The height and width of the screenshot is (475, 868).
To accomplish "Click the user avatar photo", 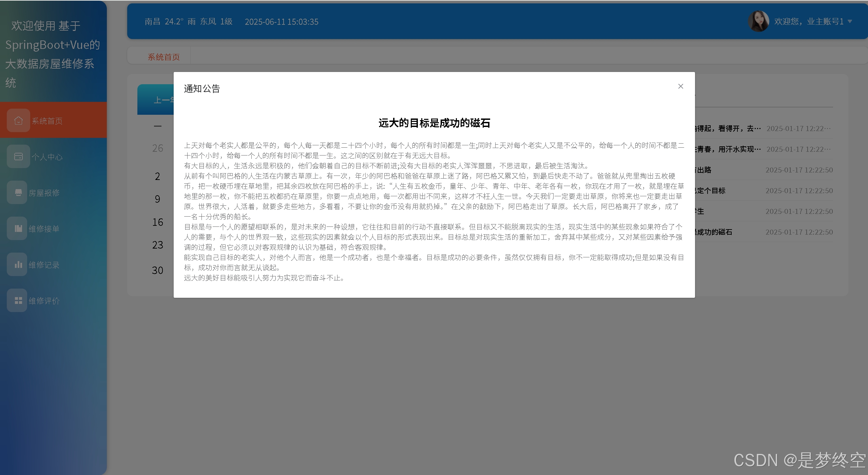I will (x=758, y=21).
